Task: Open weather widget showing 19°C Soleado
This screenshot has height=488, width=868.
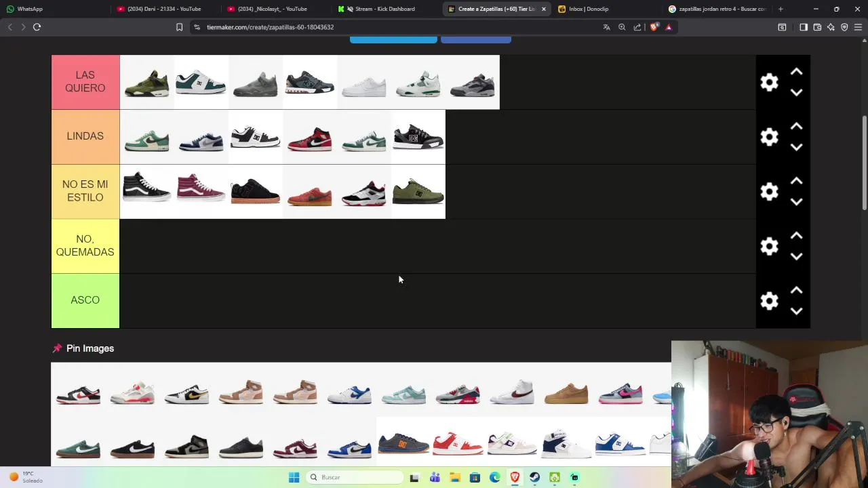Action: click(26, 477)
